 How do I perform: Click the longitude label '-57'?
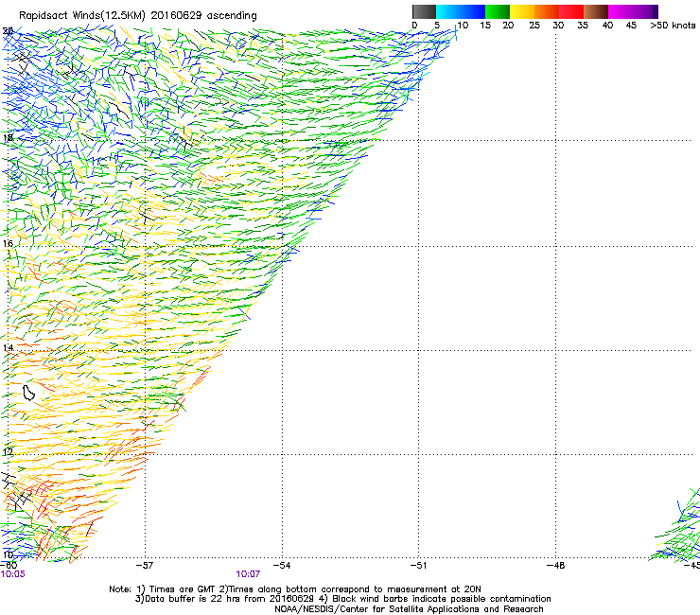[145, 566]
